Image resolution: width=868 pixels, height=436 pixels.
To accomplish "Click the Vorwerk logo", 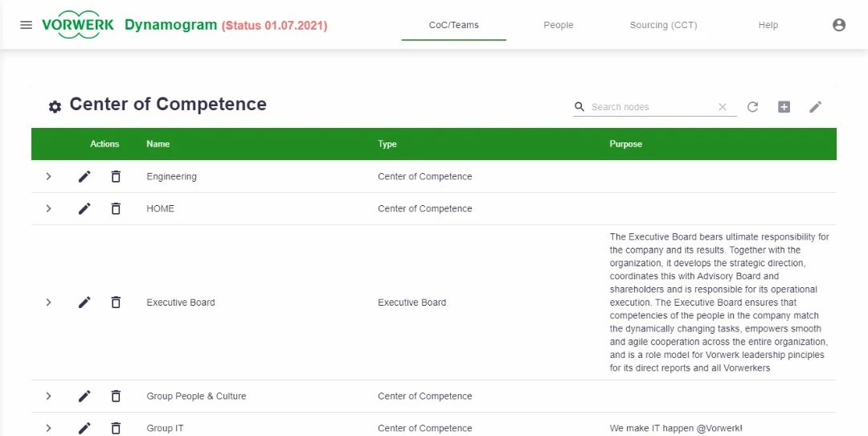I will pyautogui.click(x=78, y=26).
